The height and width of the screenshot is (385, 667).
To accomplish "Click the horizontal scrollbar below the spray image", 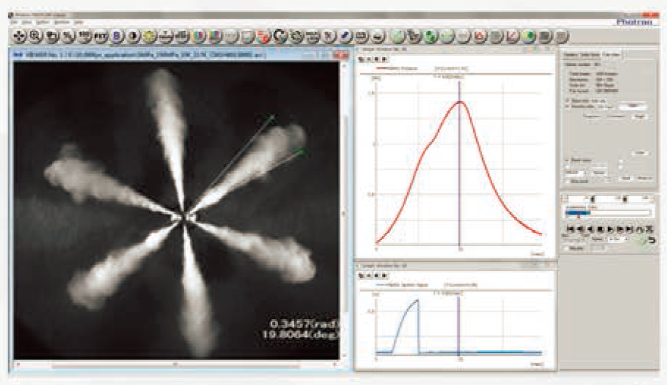I will point(176,365).
